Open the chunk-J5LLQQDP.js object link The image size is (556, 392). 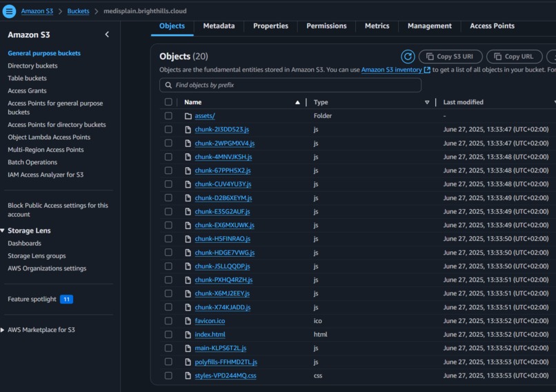click(x=222, y=266)
